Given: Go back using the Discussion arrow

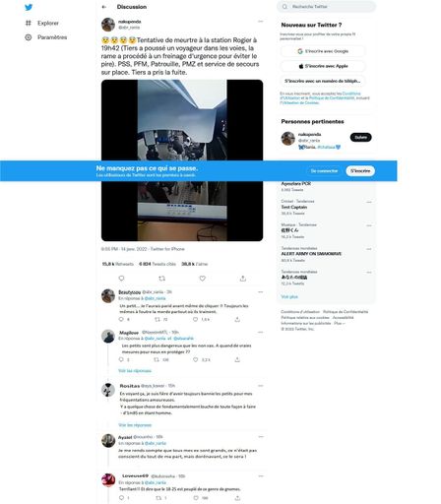Looking at the screenshot, I should coord(104,7).
